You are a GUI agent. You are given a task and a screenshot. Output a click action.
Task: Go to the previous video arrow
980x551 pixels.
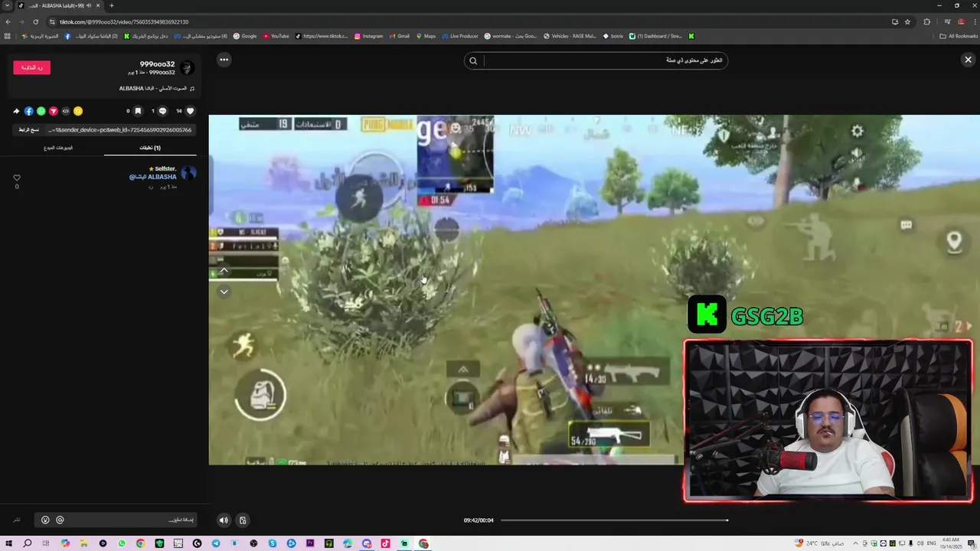coord(224,270)
